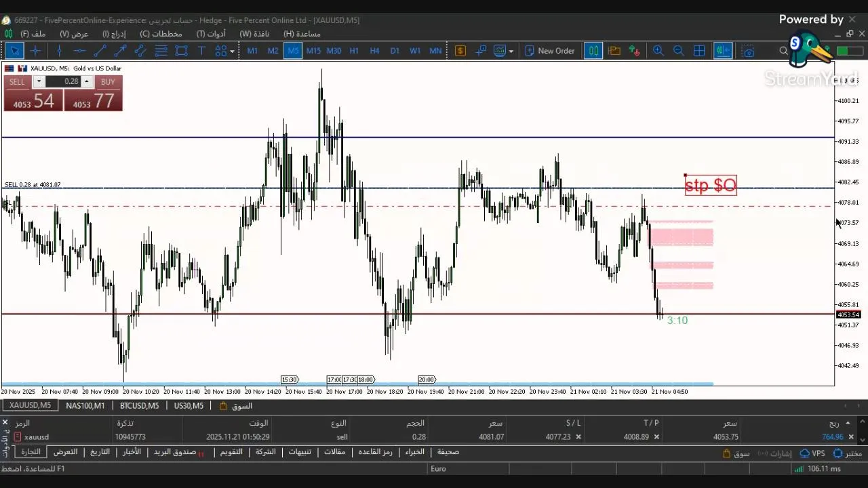Open the التاريخ history tab
This screenshot has height=488, width=868.
click(100, 452)
